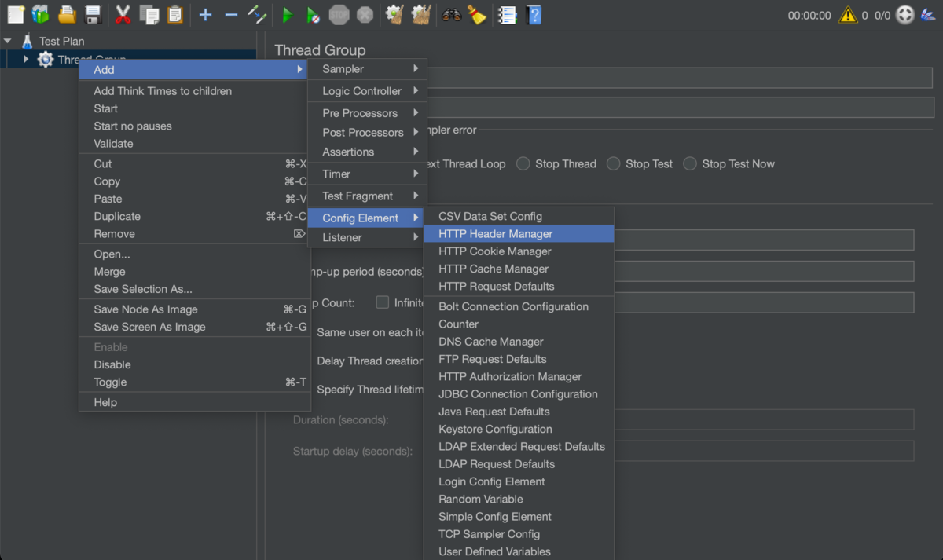
Task: Click the Clear broom toolbar icon
Action: [x=394, y=14]
